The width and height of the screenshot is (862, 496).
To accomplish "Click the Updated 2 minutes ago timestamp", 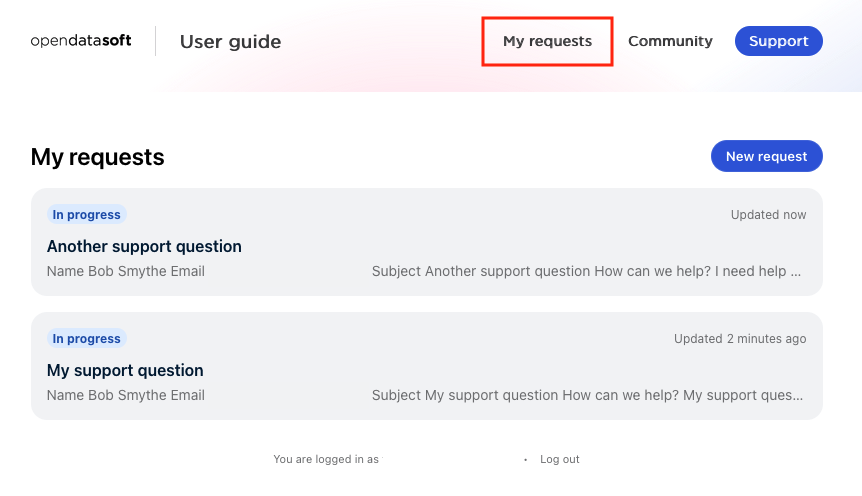I will [x=740, y=339].
